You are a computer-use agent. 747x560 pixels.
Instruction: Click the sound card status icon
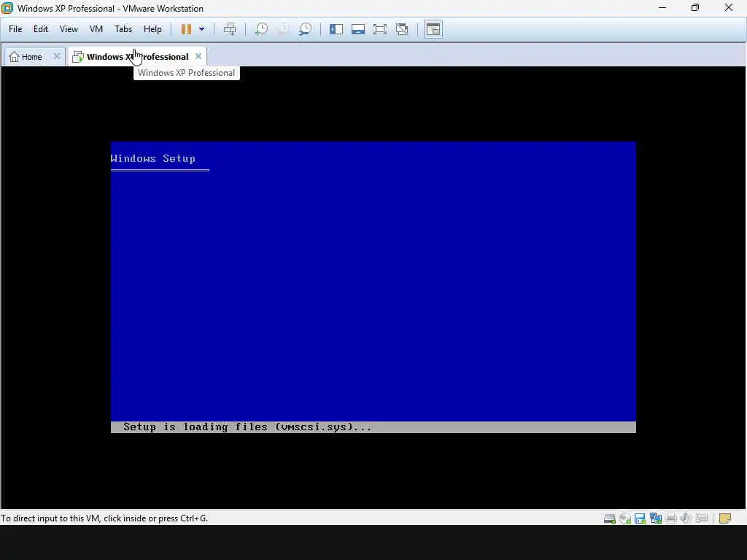pos(686,518)
